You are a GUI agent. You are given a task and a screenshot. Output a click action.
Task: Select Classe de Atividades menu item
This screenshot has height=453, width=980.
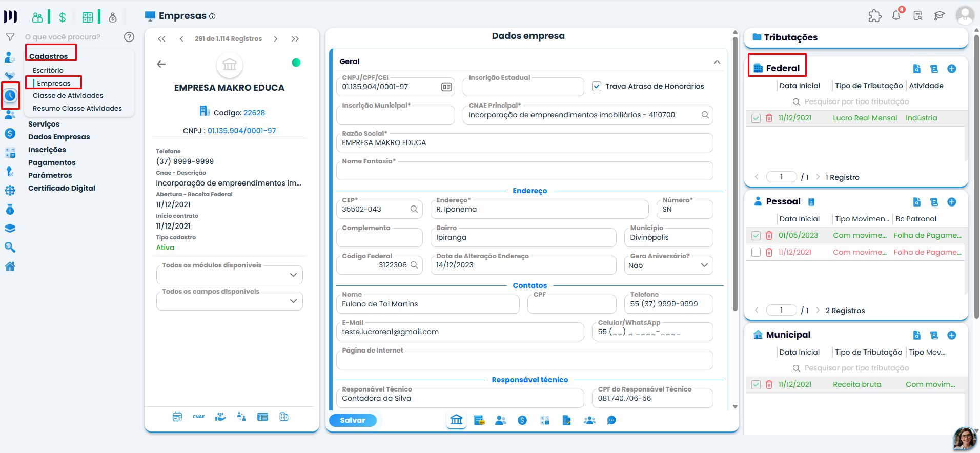click(x=68, y=95)
